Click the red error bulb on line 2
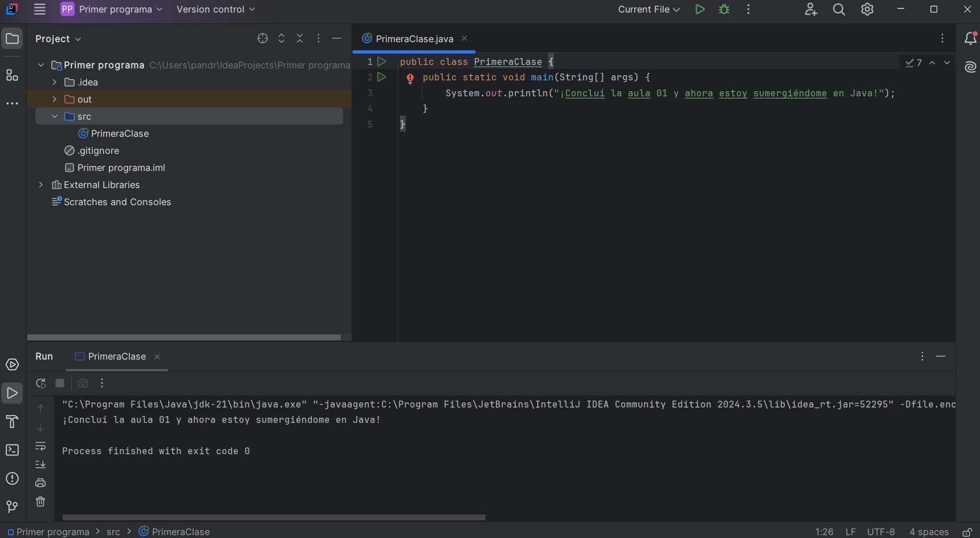The image size is (980, 538). (410, 78)
